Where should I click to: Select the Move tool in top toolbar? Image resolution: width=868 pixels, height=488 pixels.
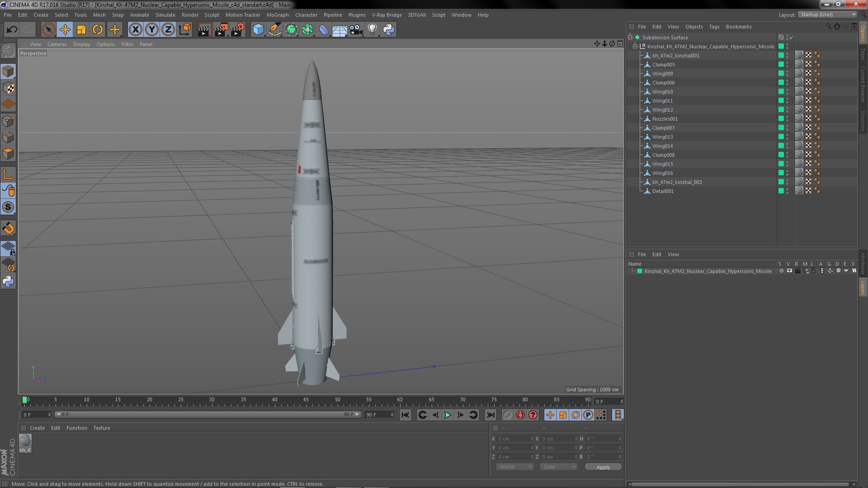(65, 30)
